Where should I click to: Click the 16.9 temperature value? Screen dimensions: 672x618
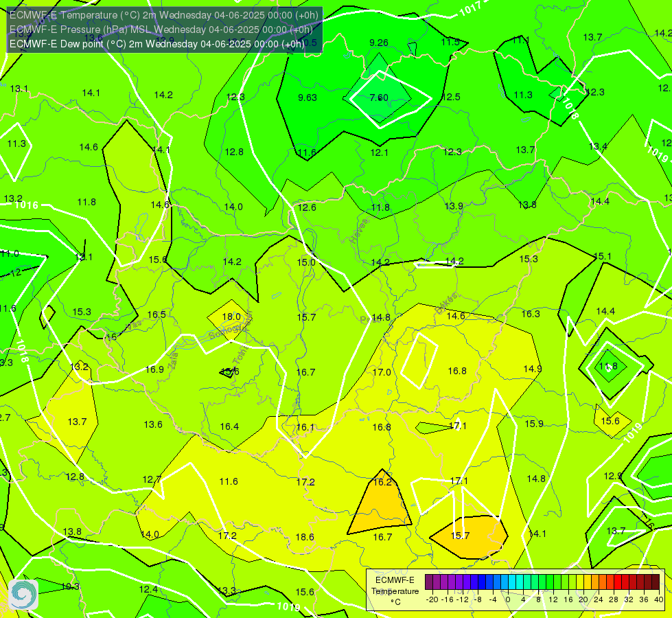154,369
